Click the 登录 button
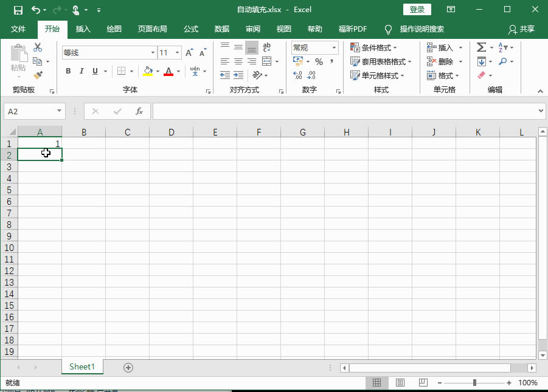The height and width of the screenshot is (392, 548). click(x=417, y=9)
